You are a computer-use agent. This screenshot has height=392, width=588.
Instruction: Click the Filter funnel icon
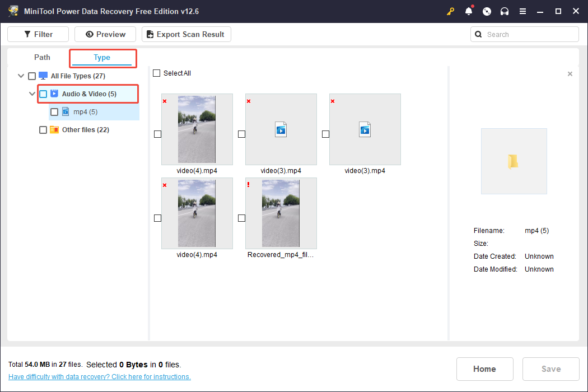point(27,34)
